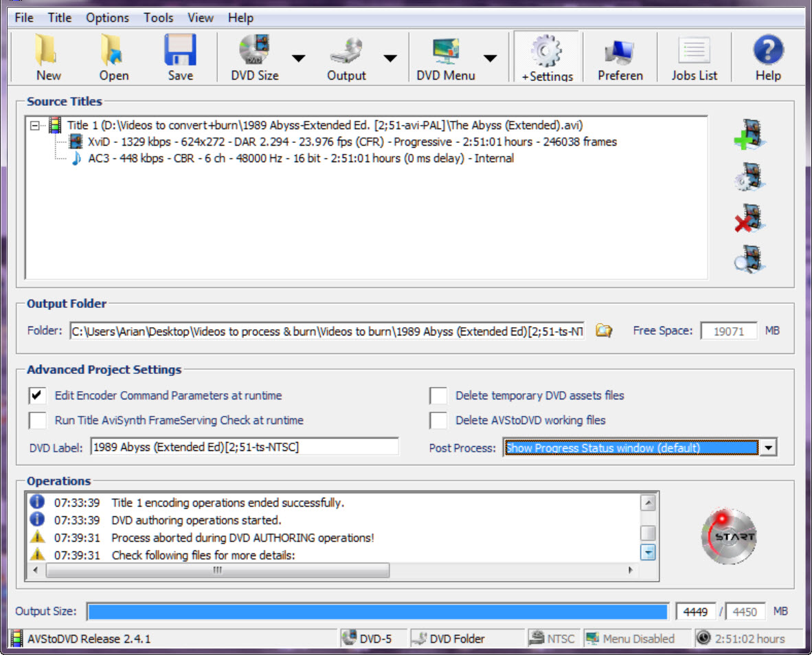Select 'Check following files for more details' line
Viewport: 812px width, 655px height.
tap(203, 555)
